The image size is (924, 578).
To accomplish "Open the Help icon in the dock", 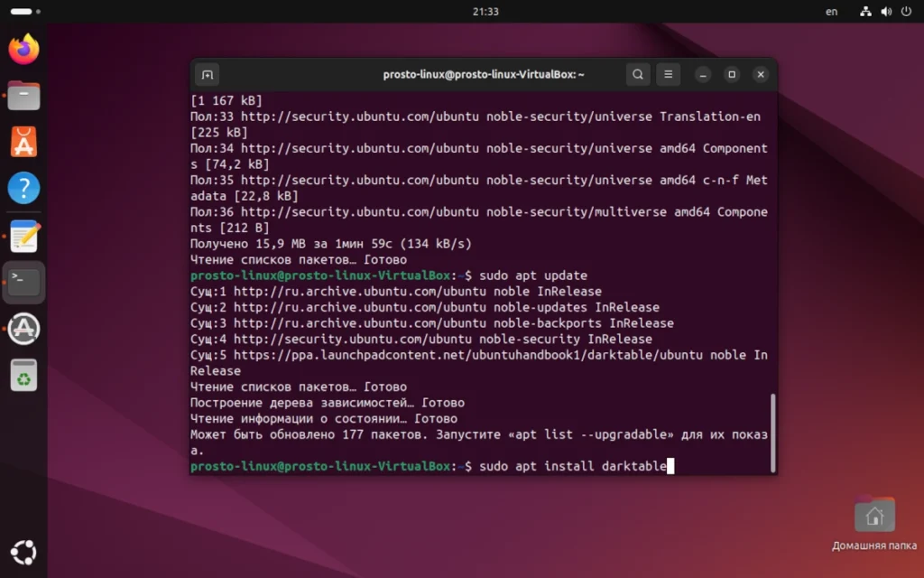I will (x=23, y=188).
